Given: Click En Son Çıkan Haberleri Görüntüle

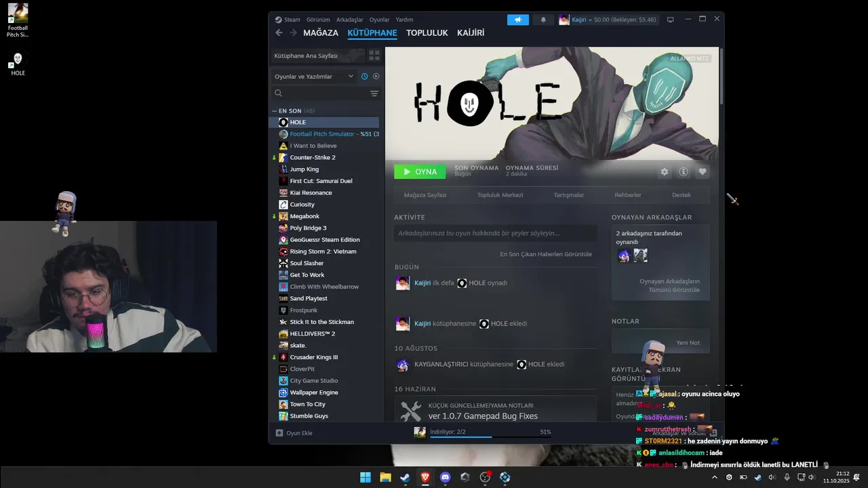Looking at the screenshot, I should click(x=546, y=254).
